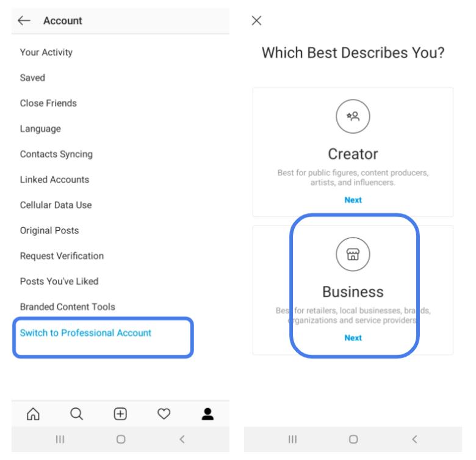Tap the New Post plus icon
The image size is (476, 460).
coord(120,414)
